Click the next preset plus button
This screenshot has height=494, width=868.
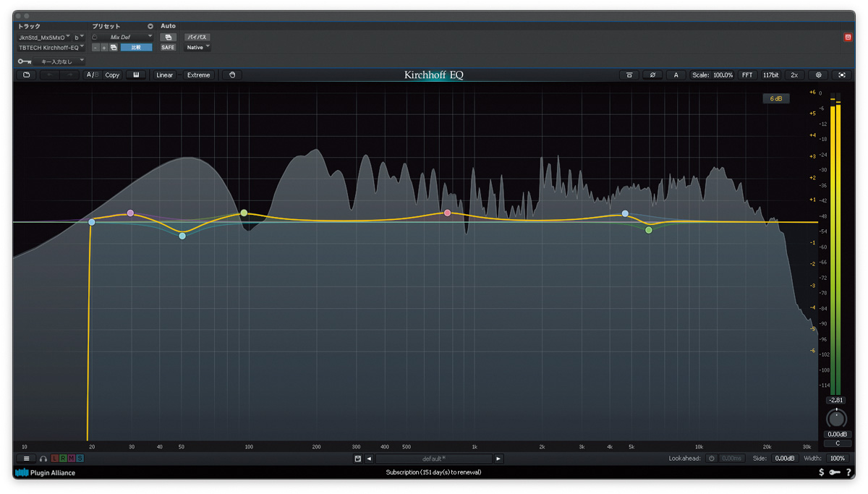pyautogui.click(x=104, y=48)
